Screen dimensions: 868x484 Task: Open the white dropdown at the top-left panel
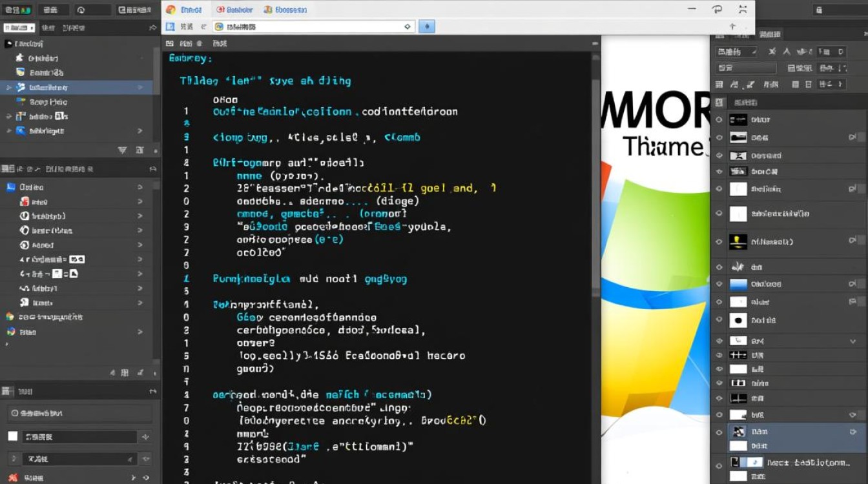click(19, 28)
